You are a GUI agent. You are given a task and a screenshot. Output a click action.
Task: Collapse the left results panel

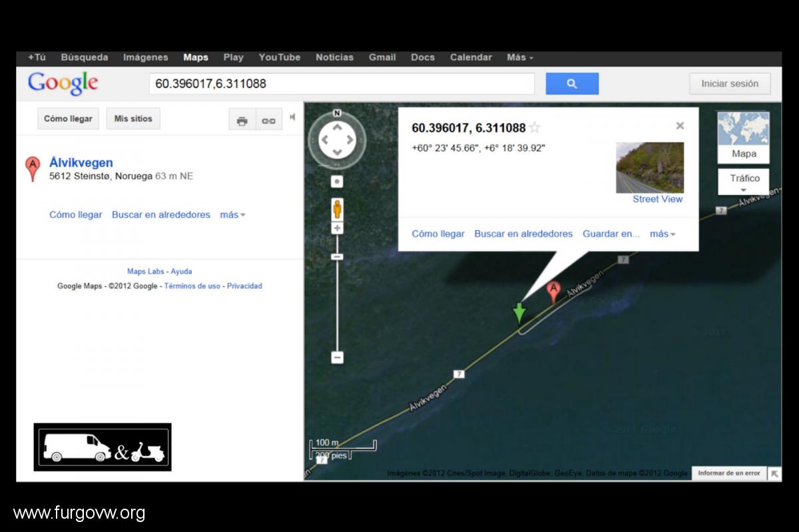[x=292, y=117]
